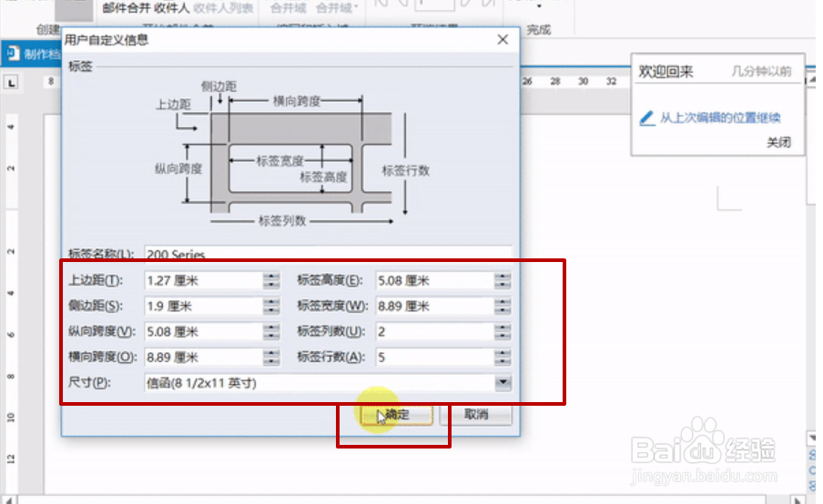Image resolution: width=823 pixels, height=504 pixels.
Task: Decrease 标签行数 with the down spinner arrow
Action: point(503,362)
